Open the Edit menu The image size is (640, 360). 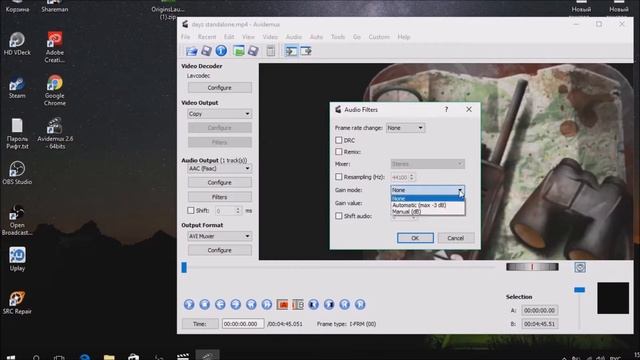229,37
